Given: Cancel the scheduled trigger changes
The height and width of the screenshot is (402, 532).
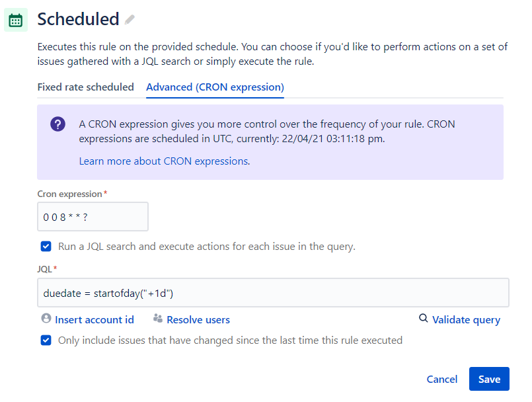Looking at the screenshot, I should 441,379.
